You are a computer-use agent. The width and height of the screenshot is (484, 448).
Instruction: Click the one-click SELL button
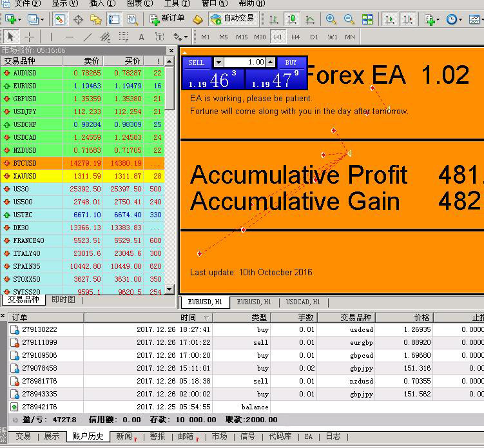tap(197, 63)
